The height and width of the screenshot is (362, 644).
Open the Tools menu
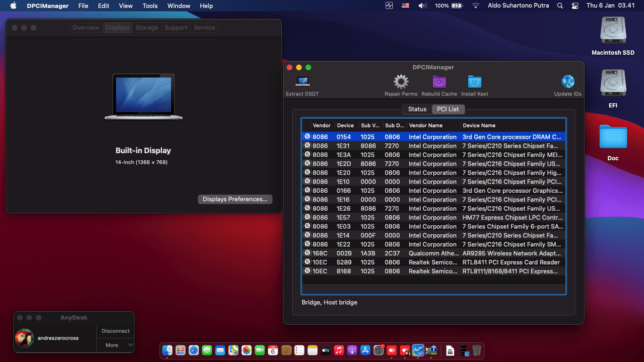click(149, 6)
